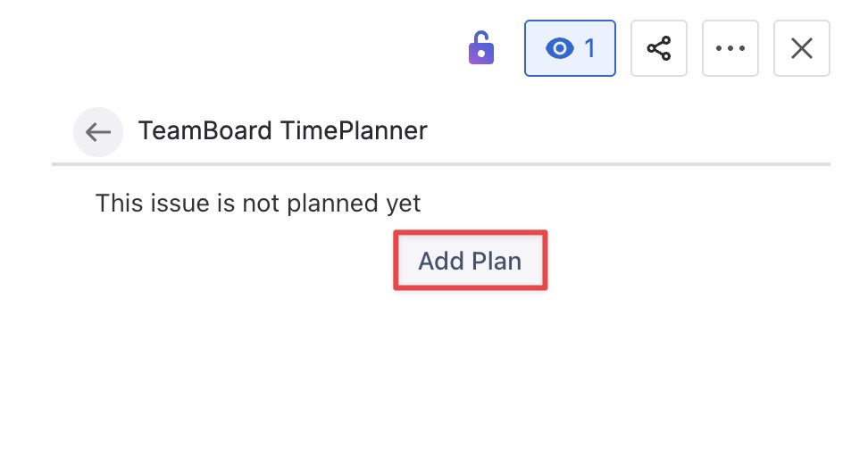Click the purple unlocked padlock icon
The width and height of the screenshot is (868, 466).
[481, 48]
